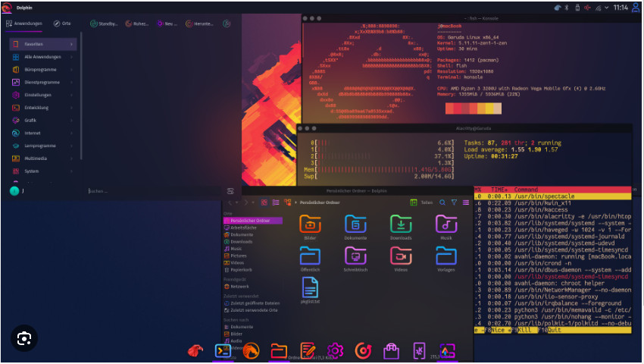Viewport: 644px width, 364px height.
Task: Open the Internet menu category
Action: coord(42,133)
